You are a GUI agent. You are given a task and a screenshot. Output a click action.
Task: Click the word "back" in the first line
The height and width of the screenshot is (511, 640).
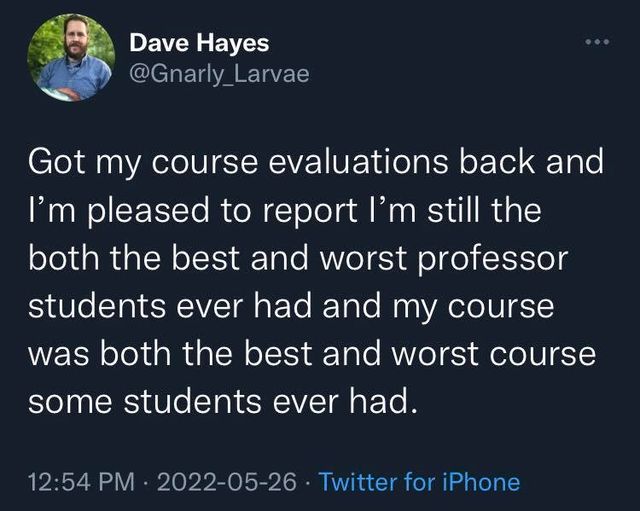[497, 162]
